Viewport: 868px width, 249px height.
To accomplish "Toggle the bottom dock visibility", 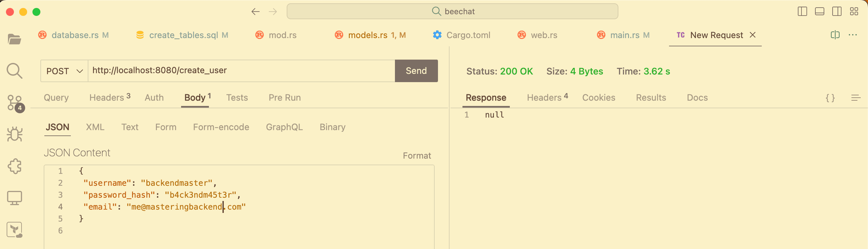I will 819,11.
